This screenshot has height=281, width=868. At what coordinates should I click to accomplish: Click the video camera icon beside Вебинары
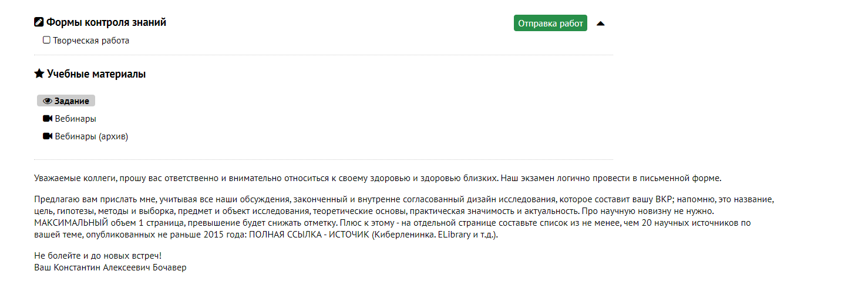coord(48,119)
